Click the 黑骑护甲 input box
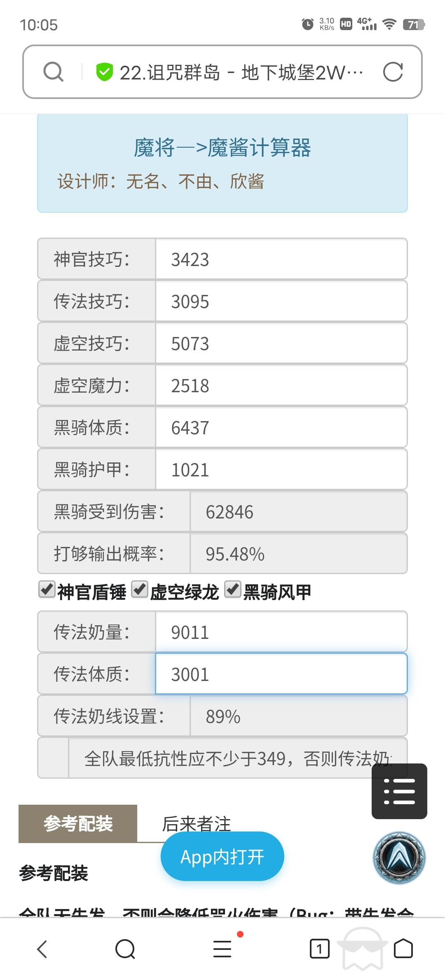Image resolution: width=445 pixels, height=980 pixels. 281,470
